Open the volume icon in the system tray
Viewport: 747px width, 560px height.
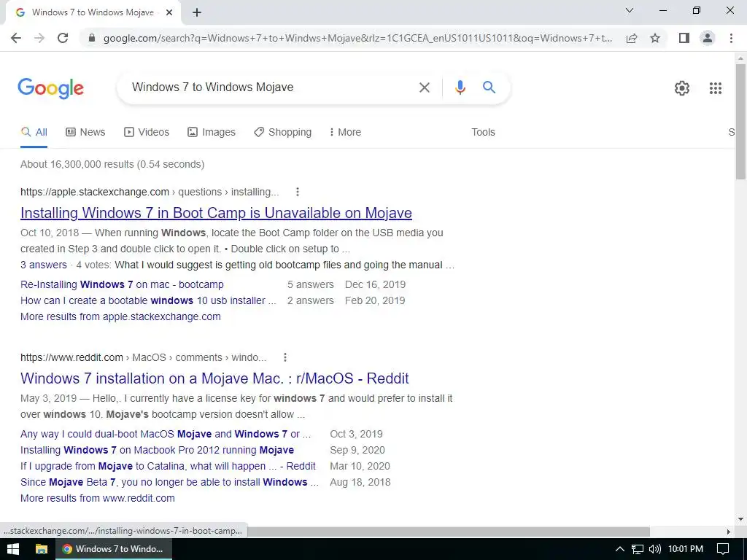coord(655,549)
